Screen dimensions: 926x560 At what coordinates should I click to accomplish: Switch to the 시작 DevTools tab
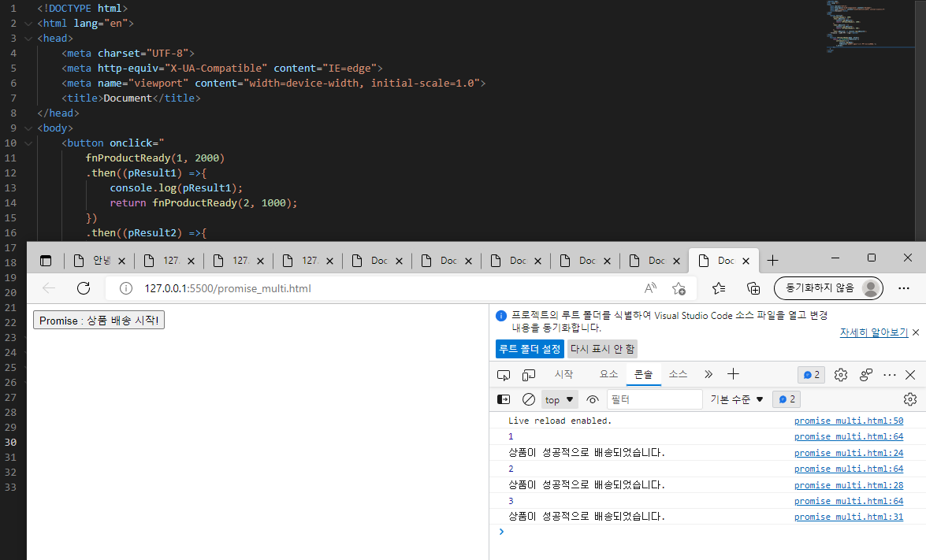pyautogui.click(x=563, y=374)
